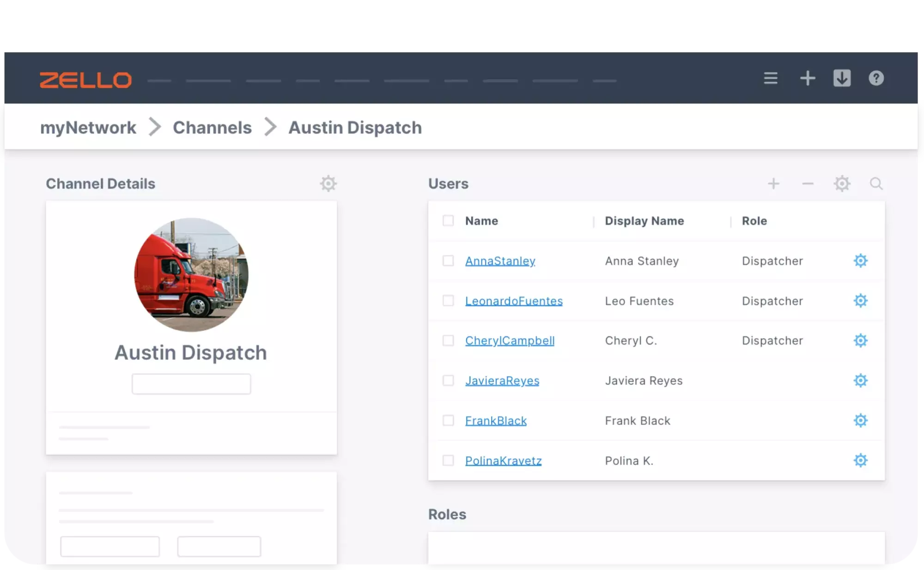Open settings for CherylCampbell user
The width and height of the screenshot is (924, 570).
click(861, 340)
